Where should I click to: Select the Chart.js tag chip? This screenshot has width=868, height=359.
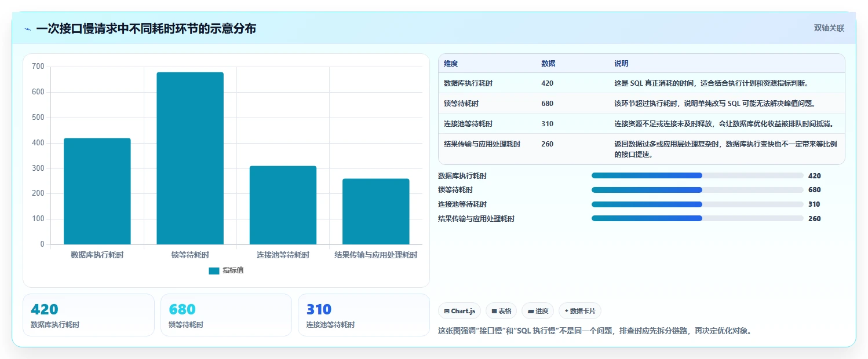pyautogui.click(x=459, y=311)
